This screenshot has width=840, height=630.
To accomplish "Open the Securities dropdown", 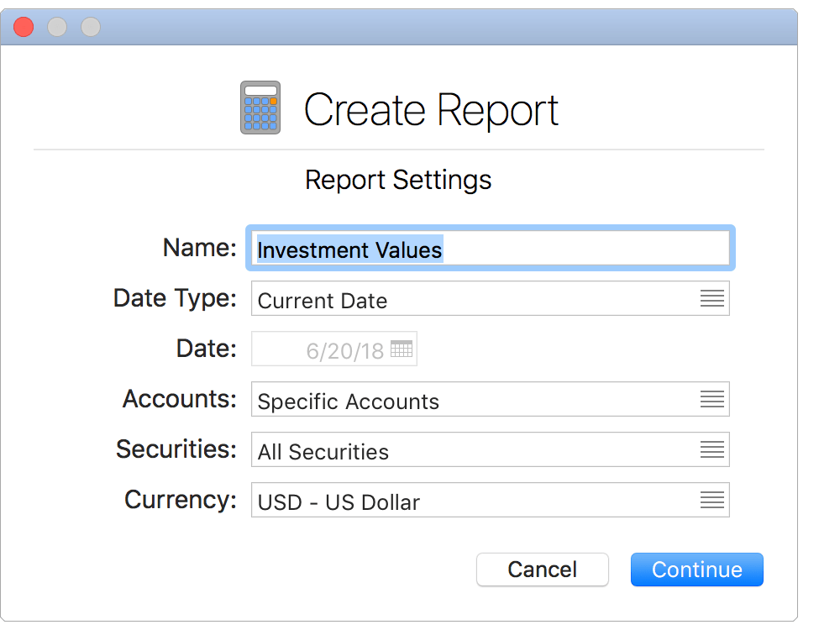I will click(x=490, y=449).
